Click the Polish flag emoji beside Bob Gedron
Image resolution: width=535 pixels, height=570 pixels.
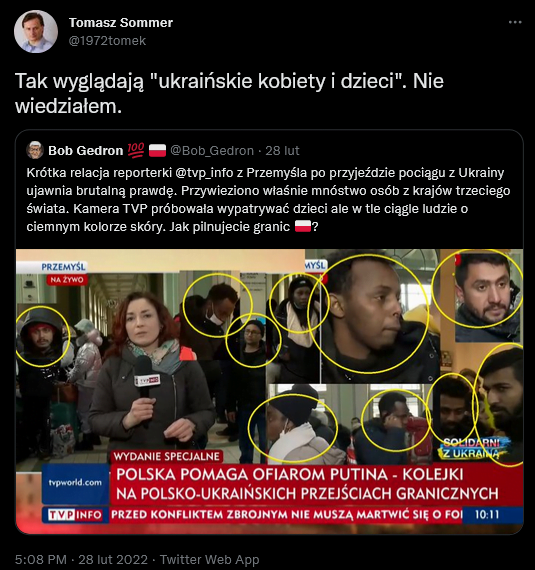click(157, 150)
